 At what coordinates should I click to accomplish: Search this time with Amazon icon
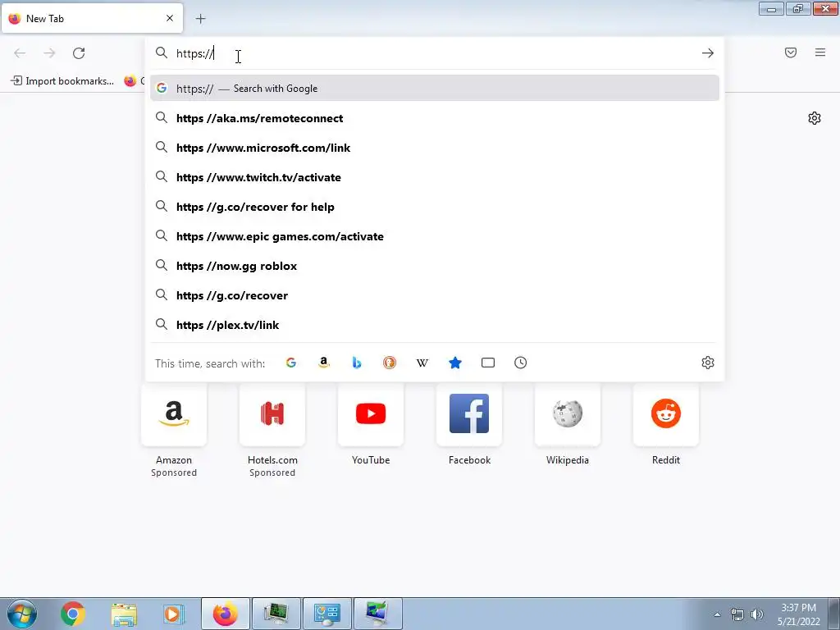[323, 363]
